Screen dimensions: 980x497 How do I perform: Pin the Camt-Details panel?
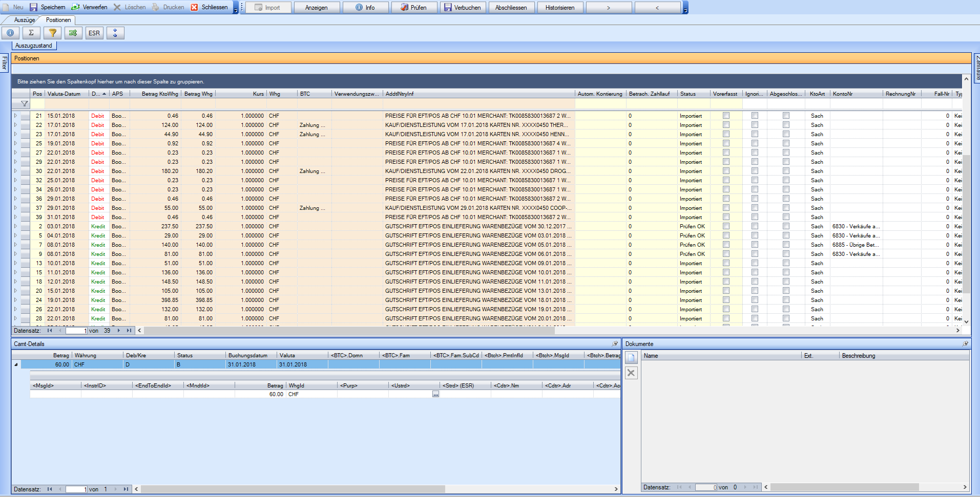click(615, 344)
